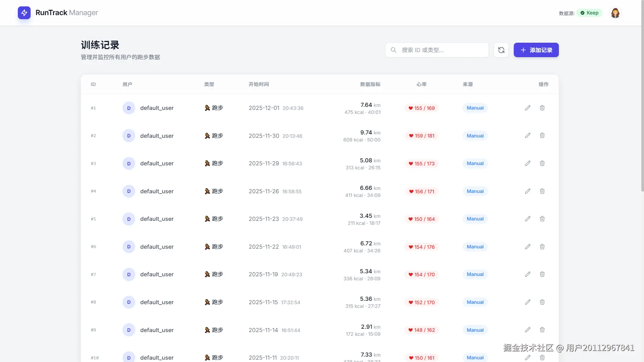This screenshot has width=644, height=362.
Task: Remove record #9 via the trash icon
Action: point(542,330)
